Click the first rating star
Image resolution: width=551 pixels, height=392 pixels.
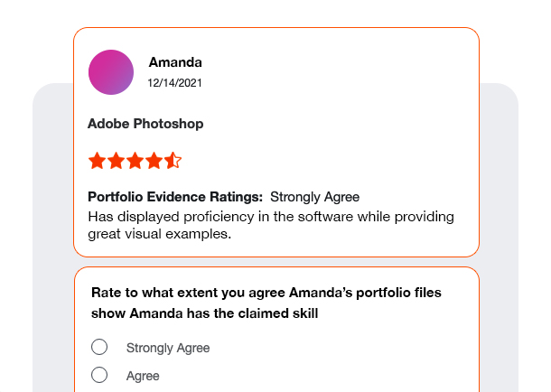[97, 161]
